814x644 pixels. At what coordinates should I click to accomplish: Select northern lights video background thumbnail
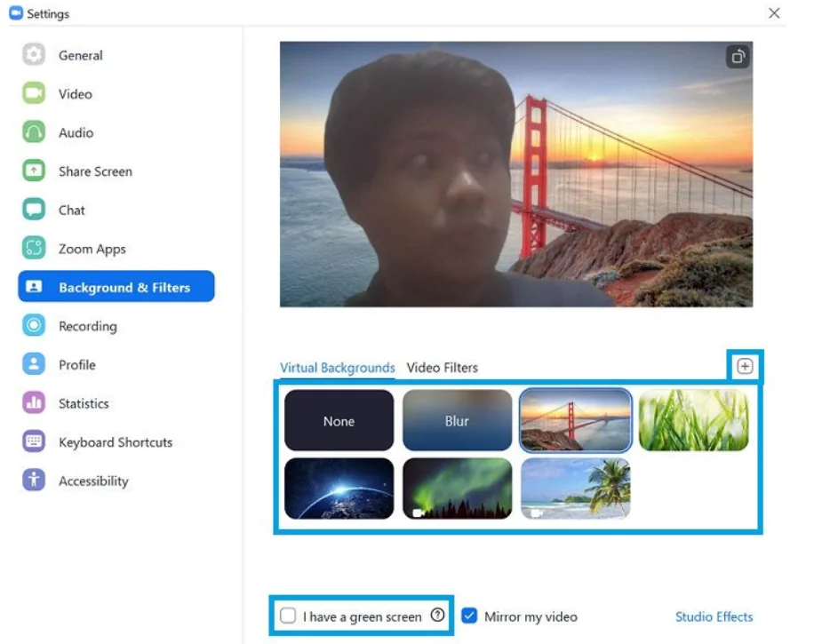(x=457, y=489)
